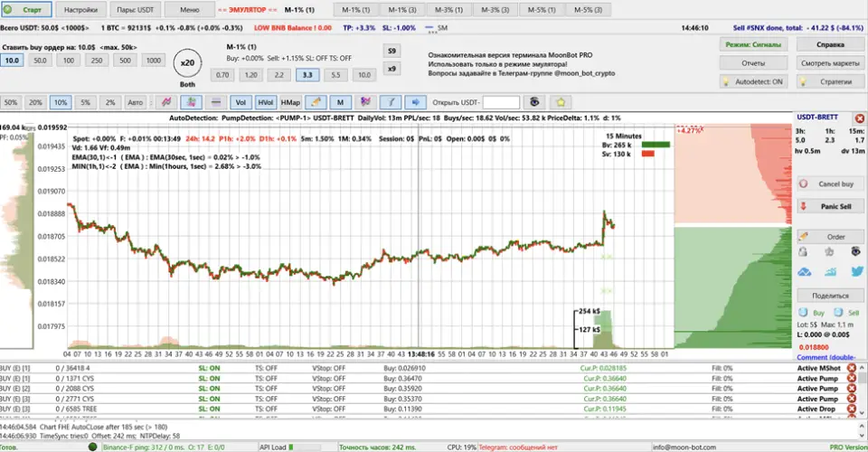This screenshot has height=452, width=868.
Task: Open the Пары: USDT pairs selector
Action: pyautogui.click(x=135, y=10)
